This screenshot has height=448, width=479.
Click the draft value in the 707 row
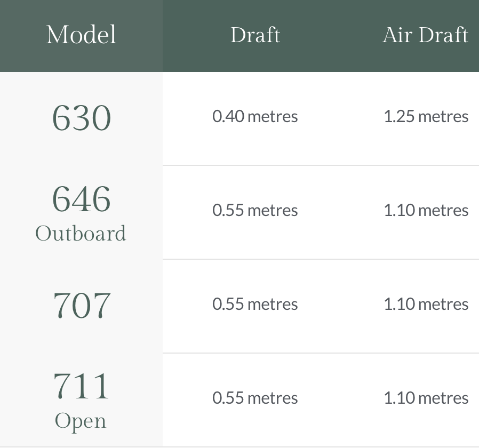(255, 305)
